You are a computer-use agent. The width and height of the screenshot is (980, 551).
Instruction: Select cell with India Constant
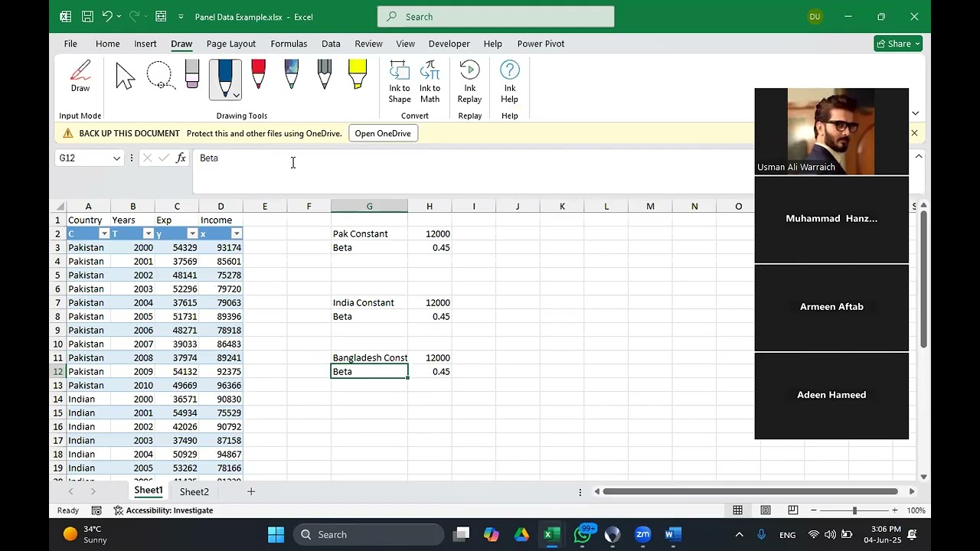coord(369,303)
